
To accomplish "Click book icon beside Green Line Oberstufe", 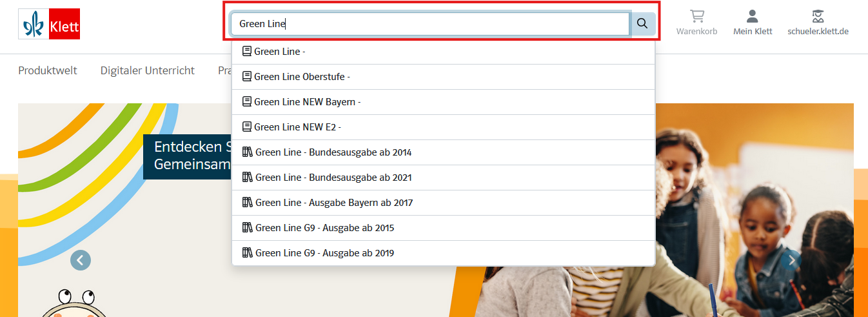I will (246, 76).
